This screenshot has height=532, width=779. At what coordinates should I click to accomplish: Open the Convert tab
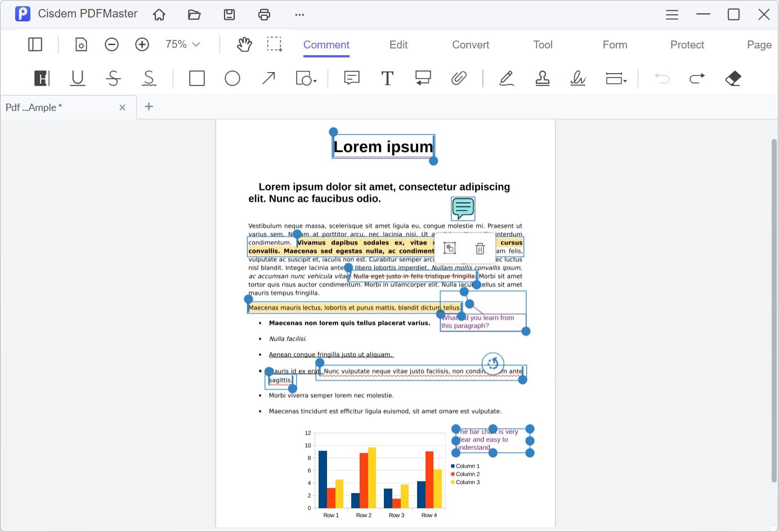point(471,44)
